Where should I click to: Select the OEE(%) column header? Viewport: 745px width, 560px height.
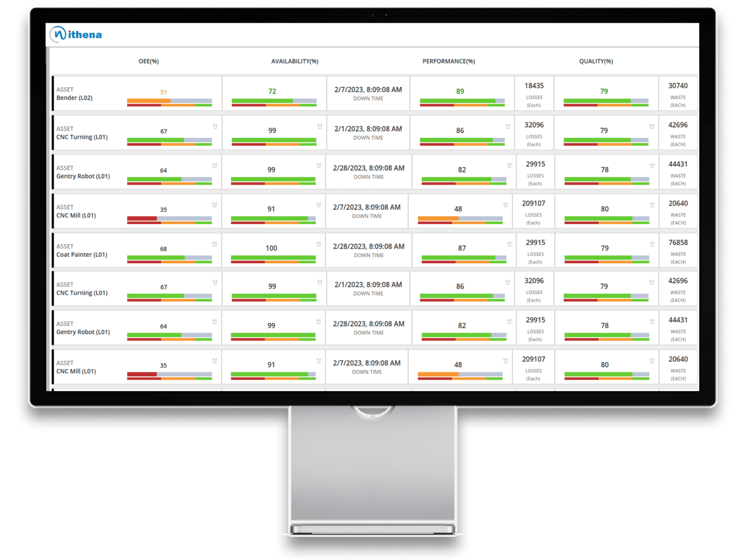[x=148, y=61]
